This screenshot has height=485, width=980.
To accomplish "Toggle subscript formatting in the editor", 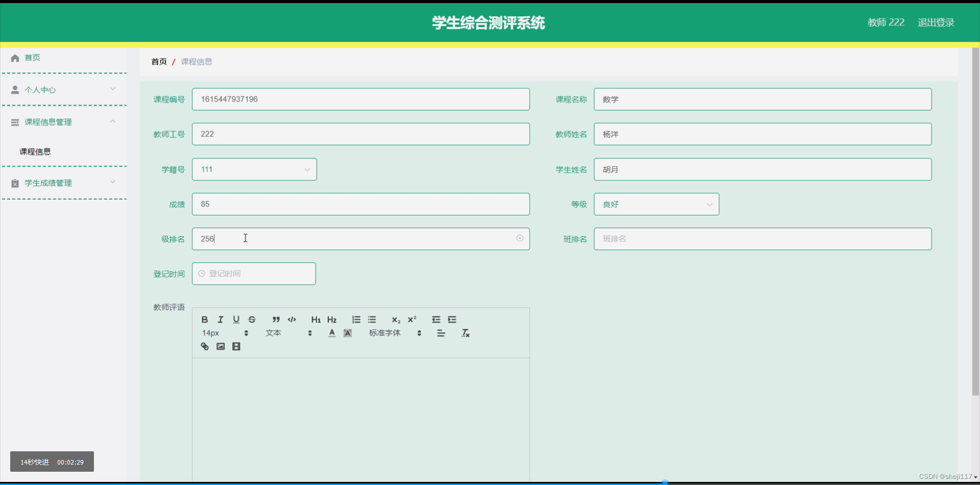I will [396, 320].
